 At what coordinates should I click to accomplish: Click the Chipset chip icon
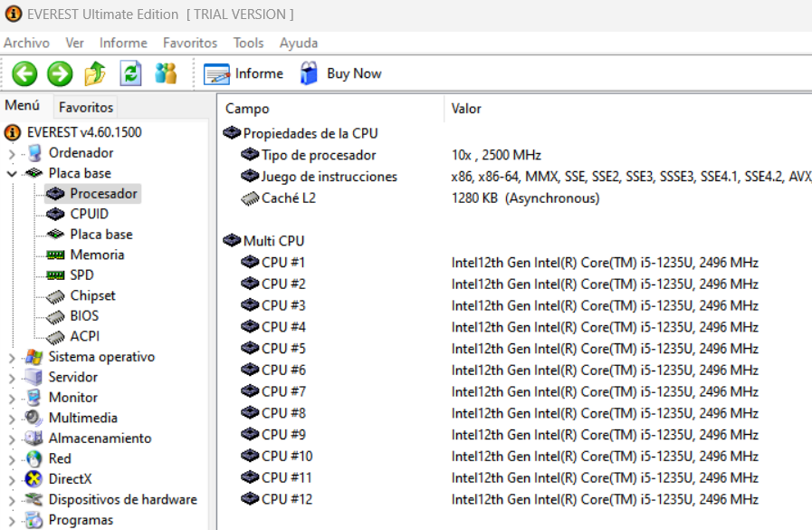[x=55, y=296]
